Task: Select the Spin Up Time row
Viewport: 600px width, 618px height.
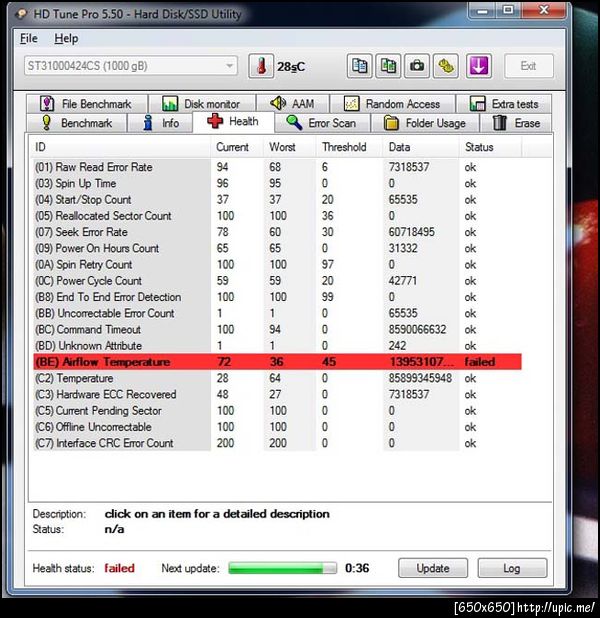Action: tap(278, 183)
